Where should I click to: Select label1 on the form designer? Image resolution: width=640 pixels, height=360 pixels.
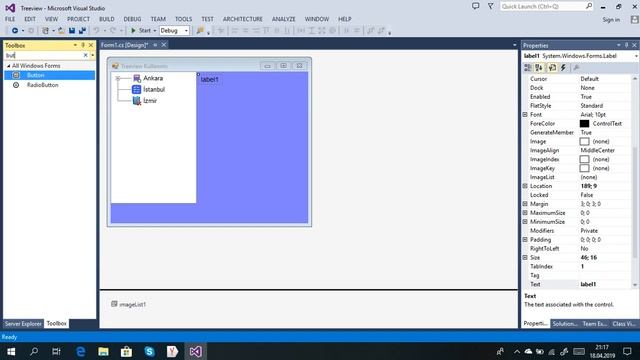click(x=209, y=80)
